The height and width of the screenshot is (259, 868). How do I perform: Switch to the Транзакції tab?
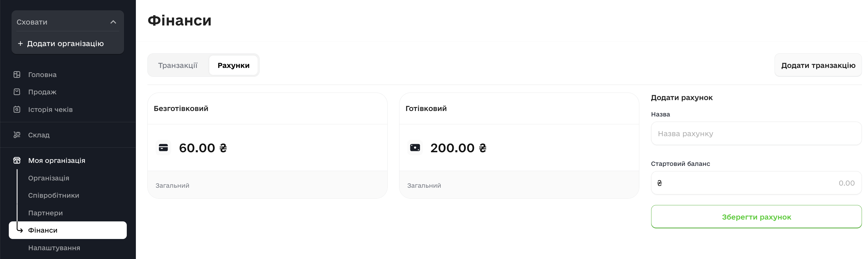coord(178,65)
